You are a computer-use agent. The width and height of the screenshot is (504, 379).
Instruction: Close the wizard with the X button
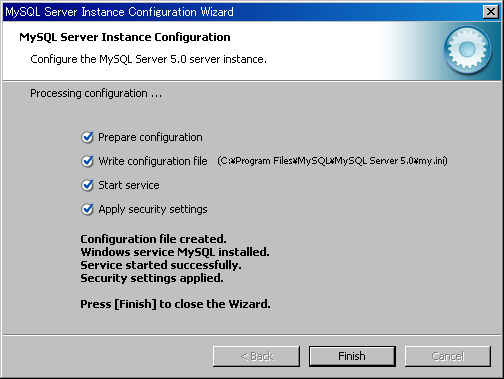pyautogui.click(x=491, y=12)
